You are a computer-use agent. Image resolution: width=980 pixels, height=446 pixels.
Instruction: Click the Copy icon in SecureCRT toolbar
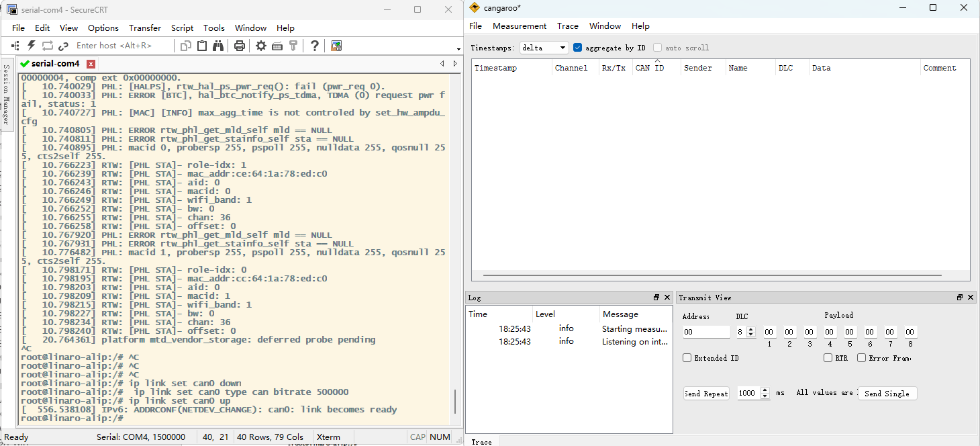[186, 46]
